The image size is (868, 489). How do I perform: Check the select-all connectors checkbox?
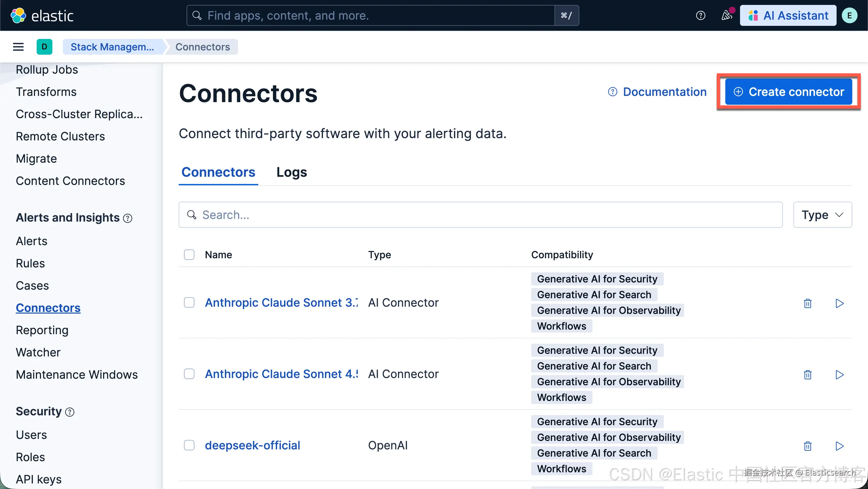189,255
